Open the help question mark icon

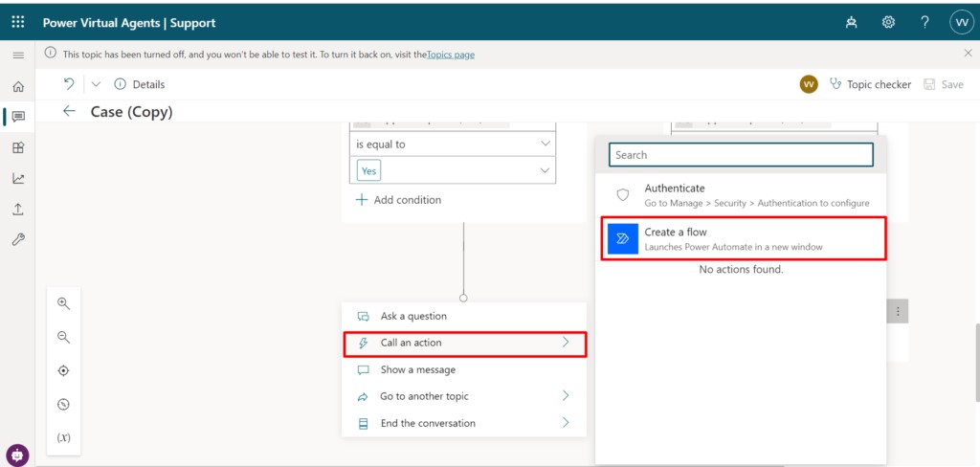click(x=925, y=23)
